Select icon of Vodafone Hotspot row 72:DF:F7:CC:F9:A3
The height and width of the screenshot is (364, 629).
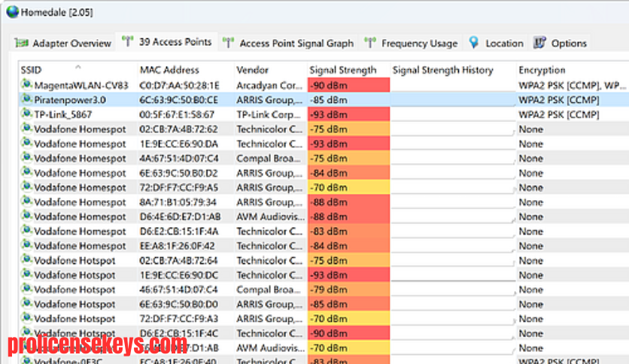pyautogui.click(x=26, y=318)
